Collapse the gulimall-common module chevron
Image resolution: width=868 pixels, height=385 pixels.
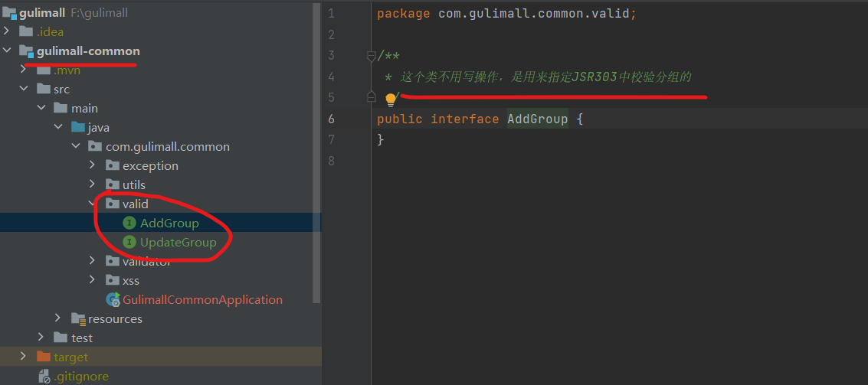click(7, 51)
